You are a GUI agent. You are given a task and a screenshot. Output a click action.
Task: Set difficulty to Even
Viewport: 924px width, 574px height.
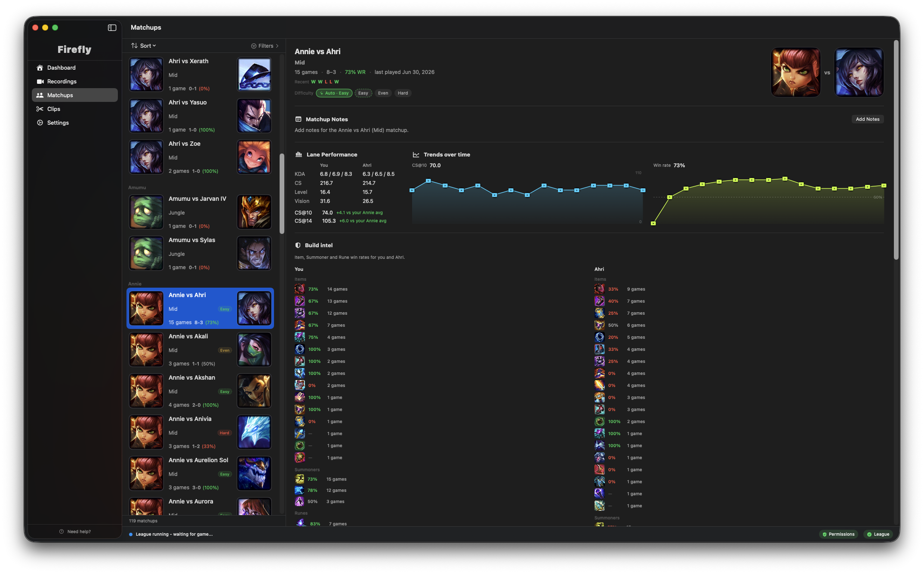(383, 93)
